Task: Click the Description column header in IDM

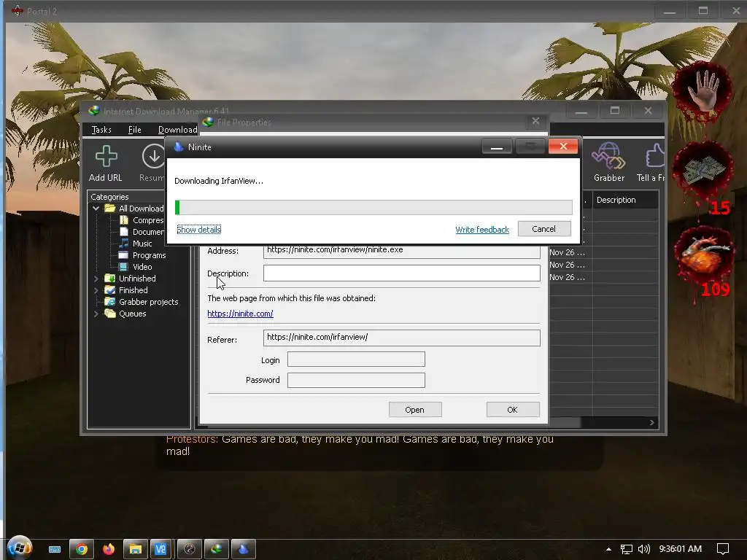Action: [625, 200]
